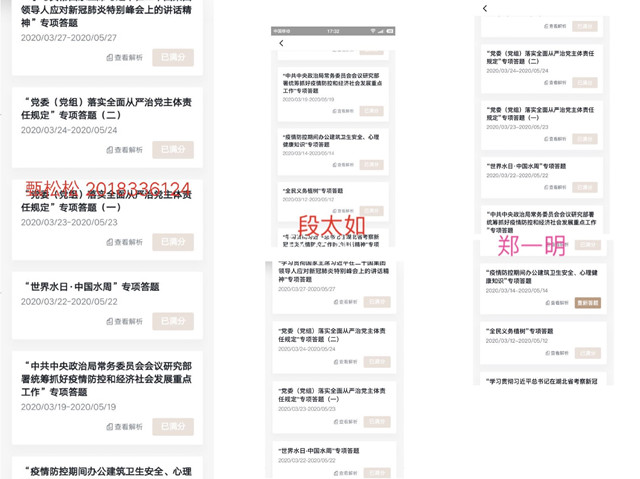Viewport: 640px width, 479px height.
Task: Open 查看解析 for 疫情防控期间 quiz in middle screenshot
Action: 343,165
